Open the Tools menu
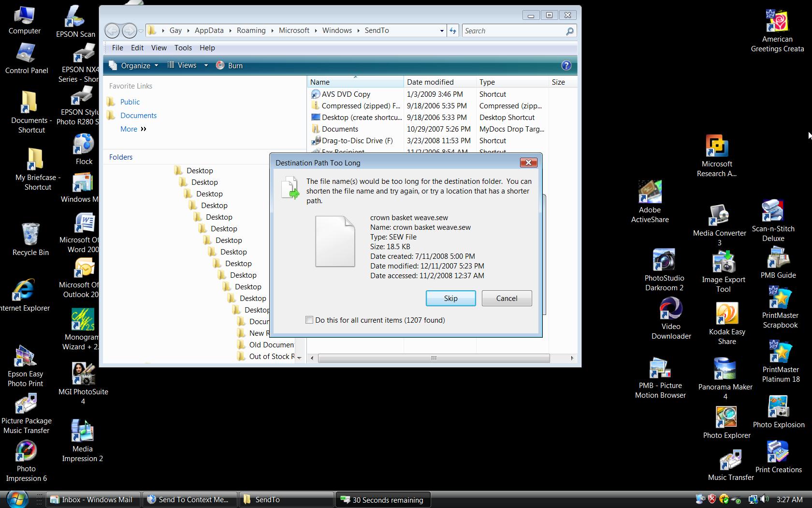The height and width of the screenshot is (508, 812). (x=183, y=47)
